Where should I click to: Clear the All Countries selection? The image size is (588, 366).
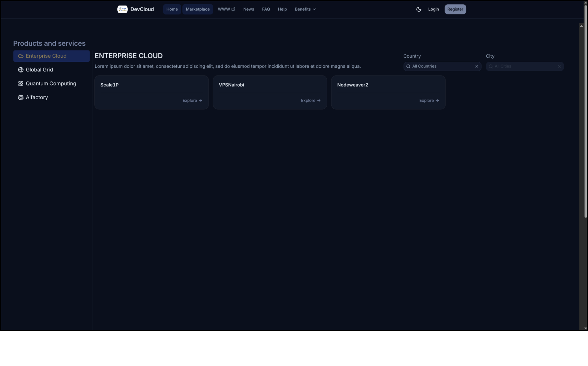[x=477, y=66]
